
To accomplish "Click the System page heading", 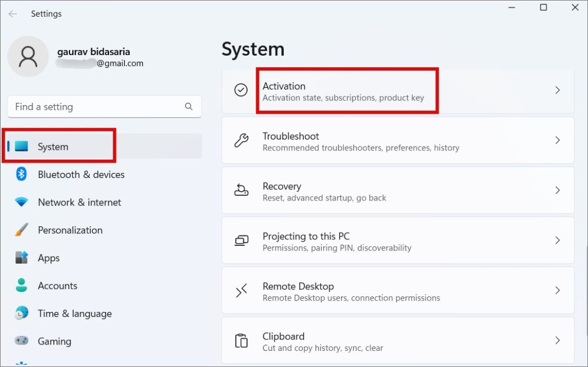I will coord(253,50).
